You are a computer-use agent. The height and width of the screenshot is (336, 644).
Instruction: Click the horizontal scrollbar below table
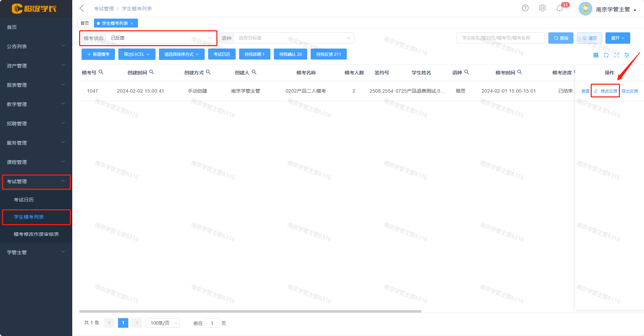coord(250,311)
